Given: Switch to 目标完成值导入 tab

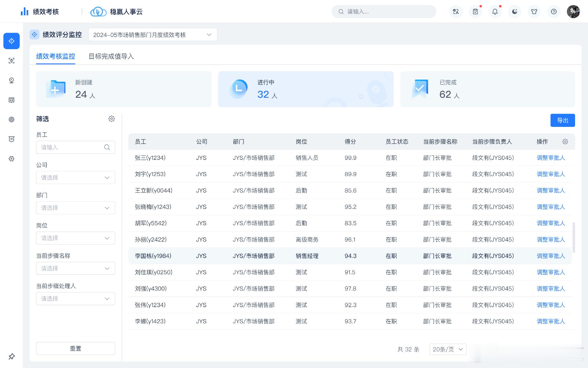Looking at the screenshot, I should (x=111, y=56).
